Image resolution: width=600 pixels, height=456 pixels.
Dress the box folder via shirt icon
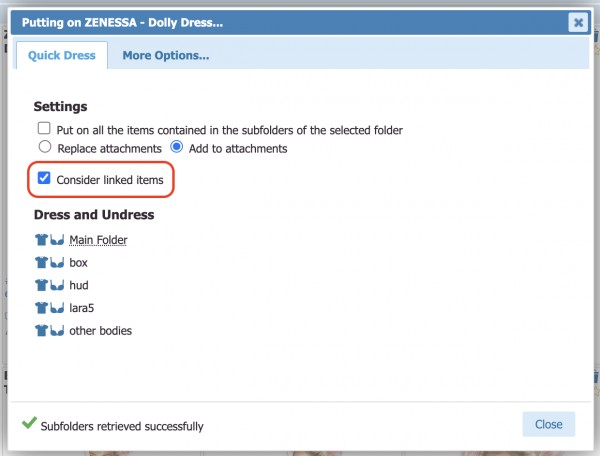click(x=42, y=263)
